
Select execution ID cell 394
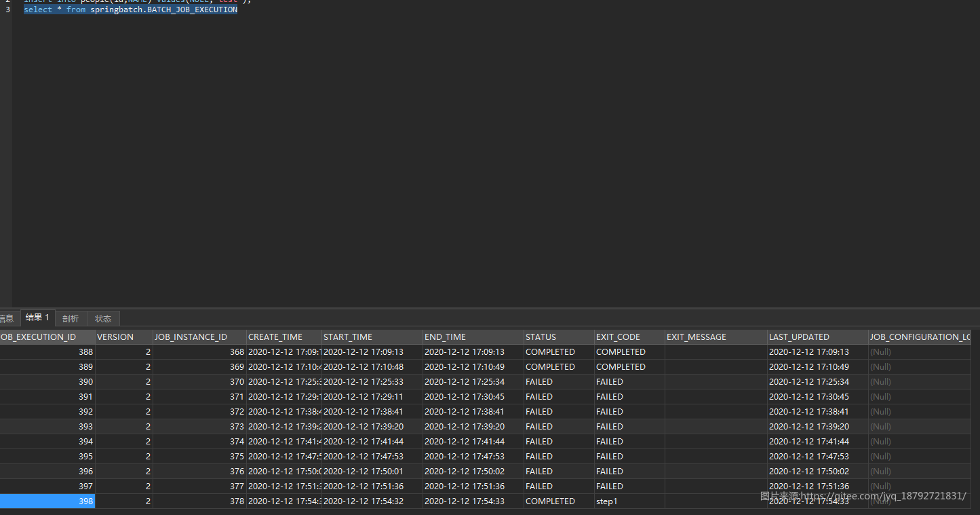47,442
